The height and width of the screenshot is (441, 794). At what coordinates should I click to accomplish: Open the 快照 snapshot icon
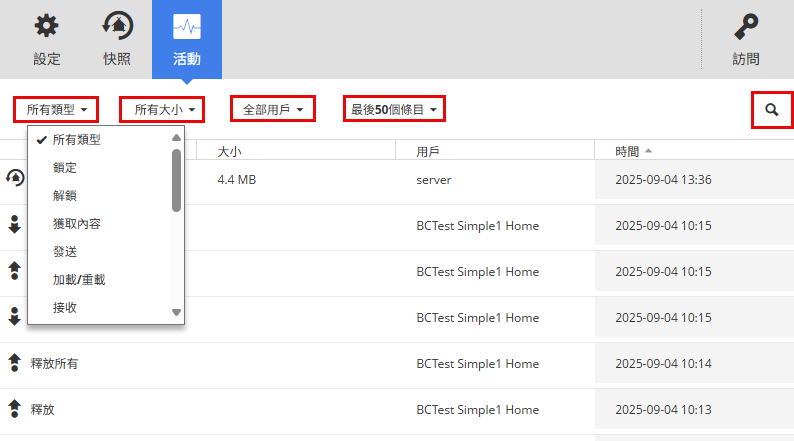click(x=117, y=26)
